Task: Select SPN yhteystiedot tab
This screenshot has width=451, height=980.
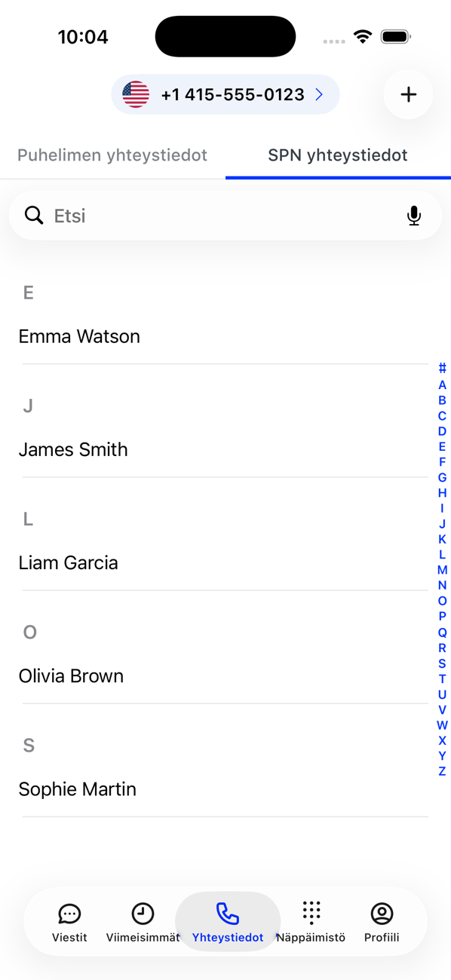Action: coord(338,155)
